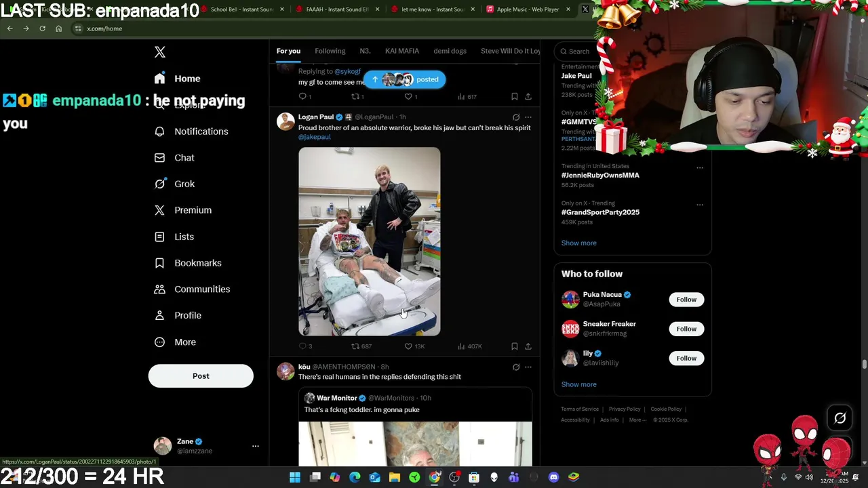The width and height of the screenshot is (868, 488).
Task: Click Grok icon on köu's post
Action: [x=516, y=367]
